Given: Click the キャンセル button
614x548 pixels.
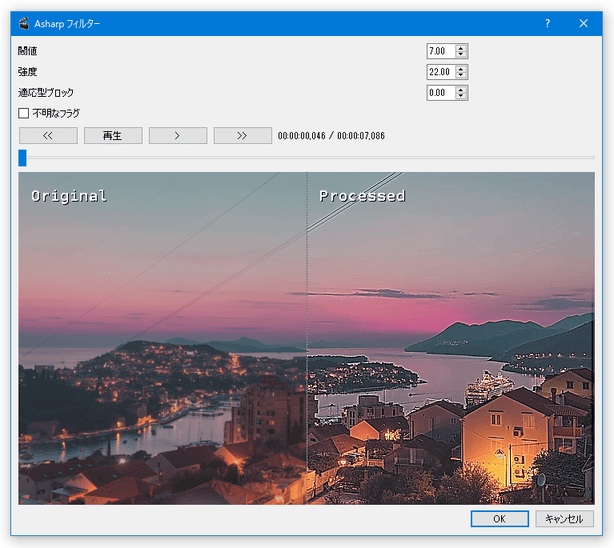Looking at the screenshot, I should click(564, 519).
